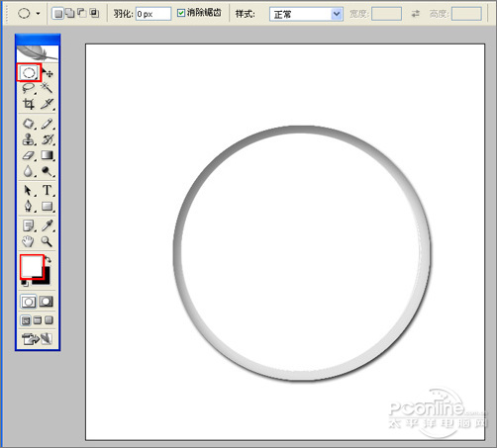Toggle the 消除锯齿 anti-alias checkbox

coord(181,13)
